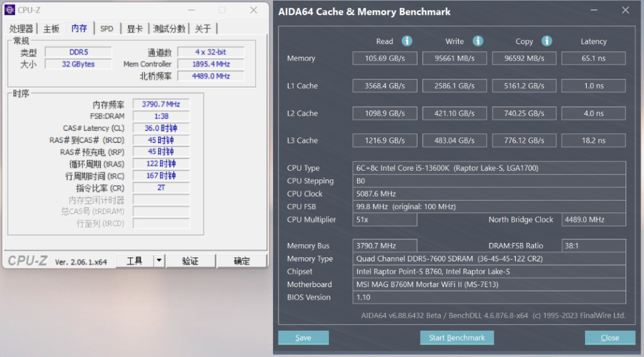644x357 pixels.
Task: Click L2 Cache Latency value 4.0 ns
Action: (593, 113)
